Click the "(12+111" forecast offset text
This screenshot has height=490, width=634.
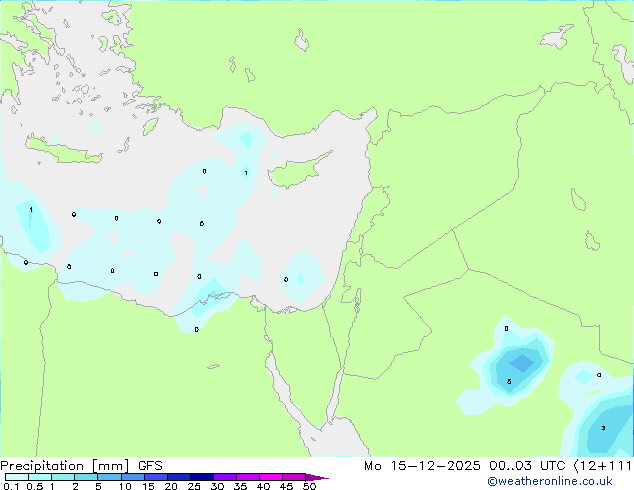(x=602, y=466)
